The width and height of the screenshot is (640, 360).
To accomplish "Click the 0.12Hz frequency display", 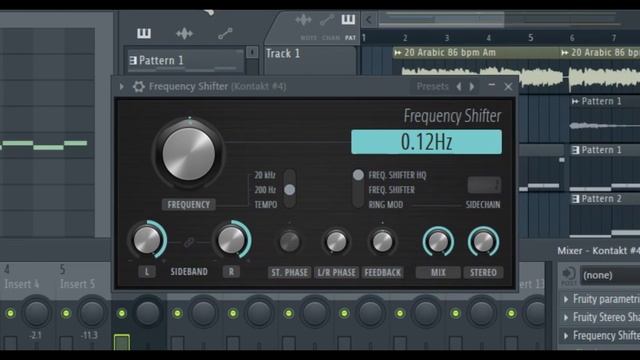I will [x=427, y=142].
